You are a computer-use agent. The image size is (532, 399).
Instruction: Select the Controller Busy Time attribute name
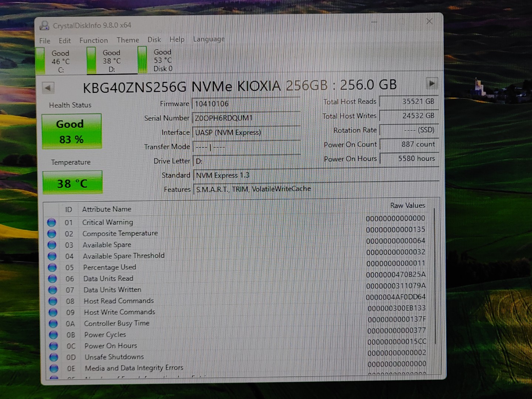pyautogui.click(x=117, y=323)
